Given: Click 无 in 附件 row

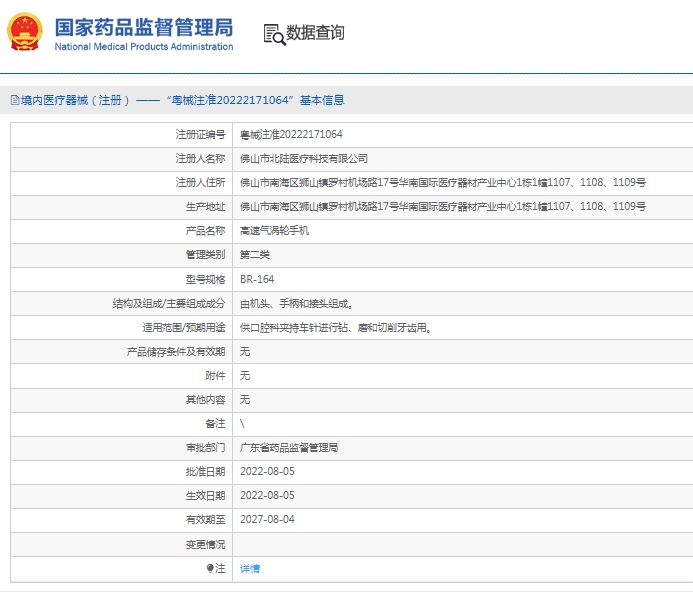Looking at the screenshot, I should (245, 376).
